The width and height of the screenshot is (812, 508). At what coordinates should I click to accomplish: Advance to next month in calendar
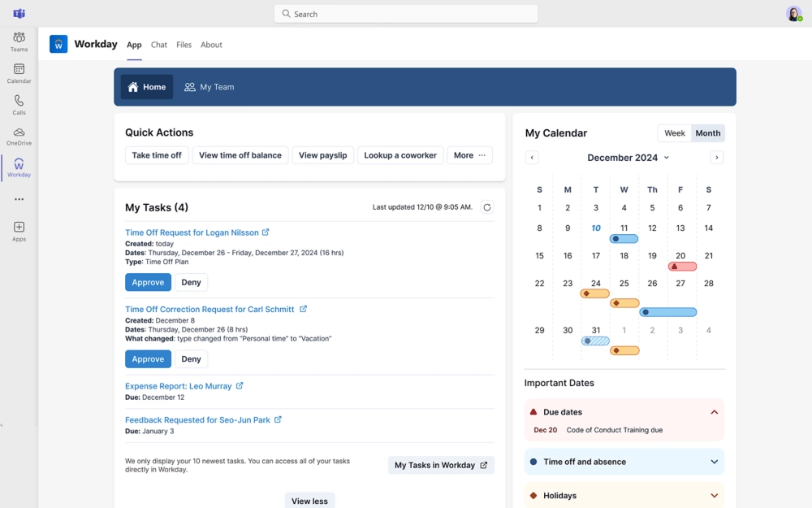716,158
